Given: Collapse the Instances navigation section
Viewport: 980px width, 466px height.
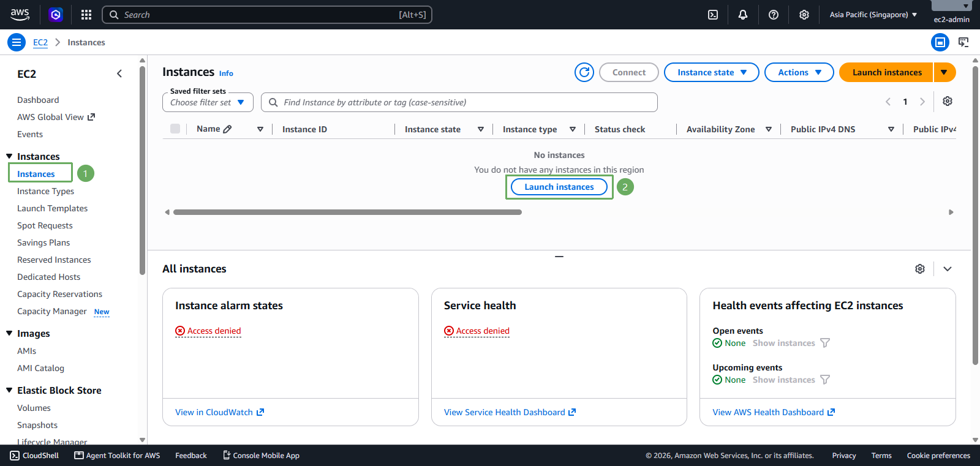Looking at the screenshot, I should pos(9,156).
